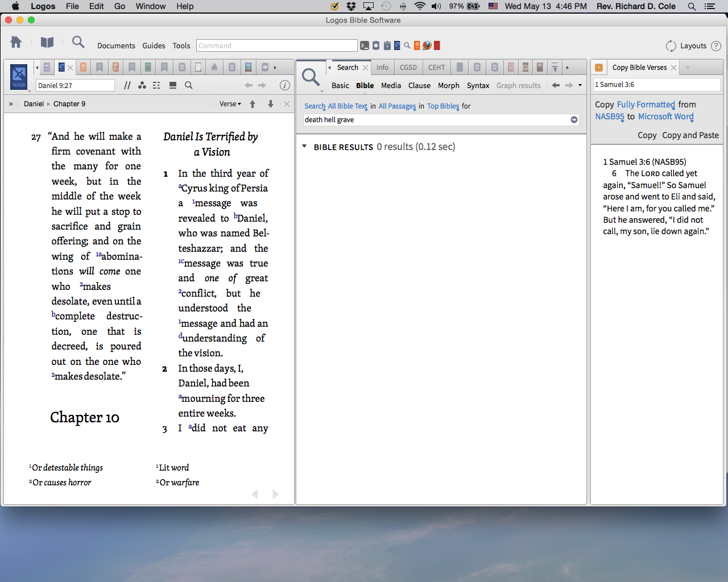
Task: Jump to previous verse with up arrow
Action: tap(253, 104)
